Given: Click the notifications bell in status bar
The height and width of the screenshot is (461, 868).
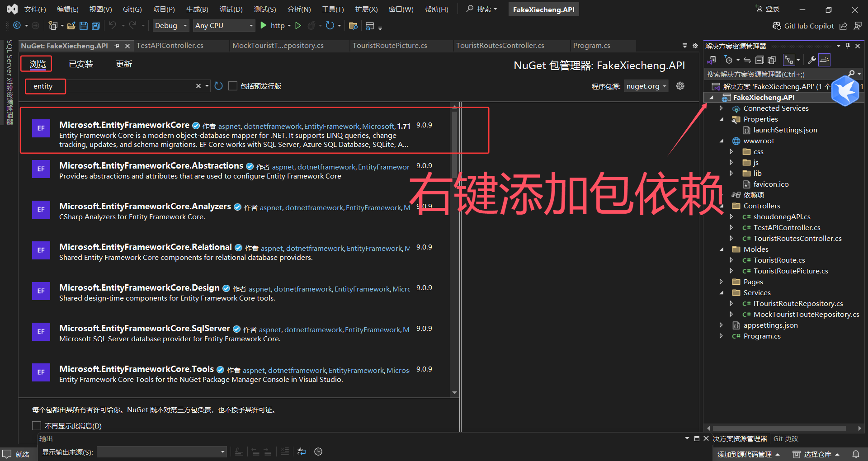Looking at the screenshot, I should point(856,454).
